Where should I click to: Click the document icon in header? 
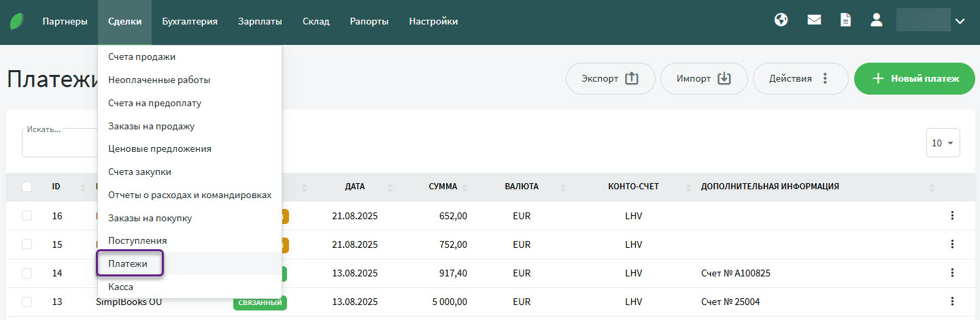click(845, 20)
